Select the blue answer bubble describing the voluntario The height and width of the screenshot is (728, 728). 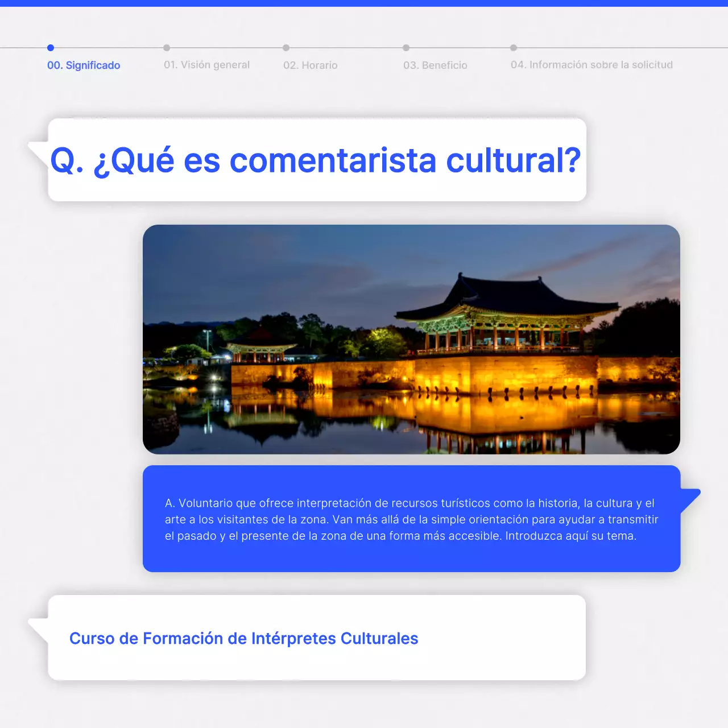point(411,519)
